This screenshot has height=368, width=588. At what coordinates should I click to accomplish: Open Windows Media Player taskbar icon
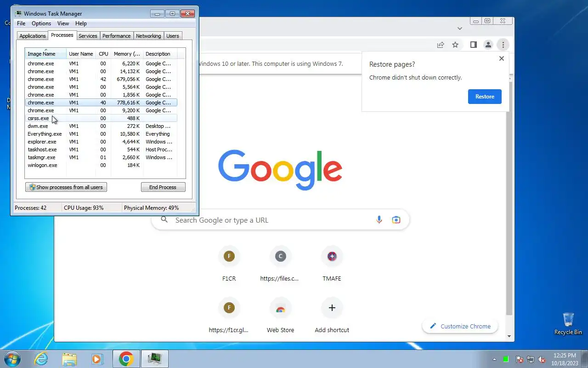point(97,359)
